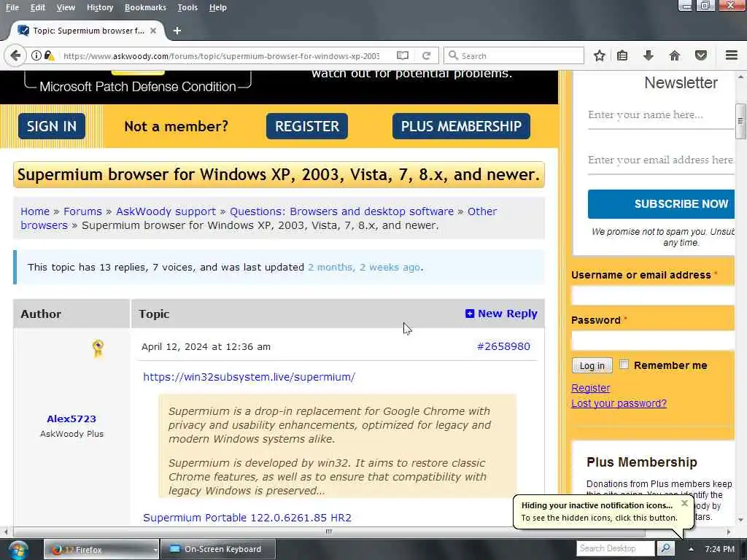Switch to On-Screen Keyboard taskbar button

pos(217,549)
